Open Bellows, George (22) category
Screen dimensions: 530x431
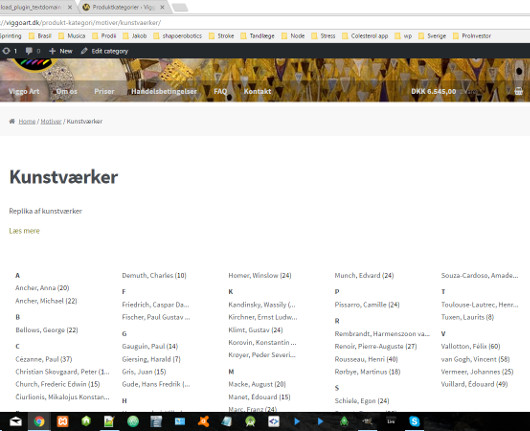(47, 330)
